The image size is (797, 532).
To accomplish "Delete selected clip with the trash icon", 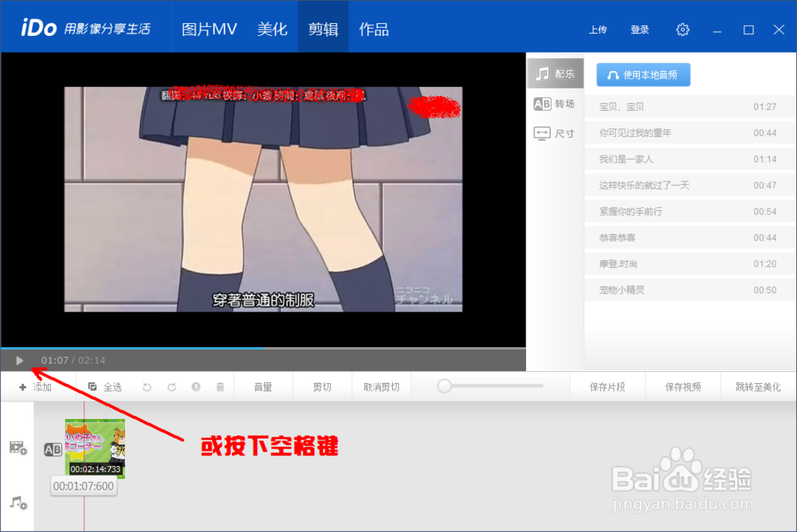I will [x=222, y=386].
